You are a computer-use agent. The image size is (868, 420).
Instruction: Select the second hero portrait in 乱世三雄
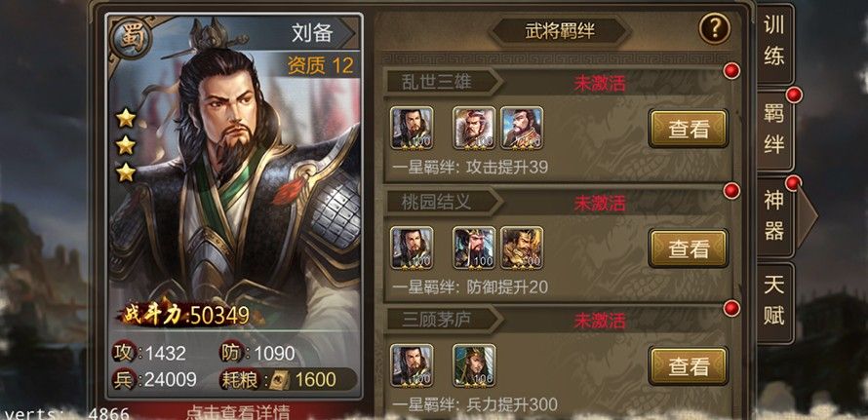(474, 128)
